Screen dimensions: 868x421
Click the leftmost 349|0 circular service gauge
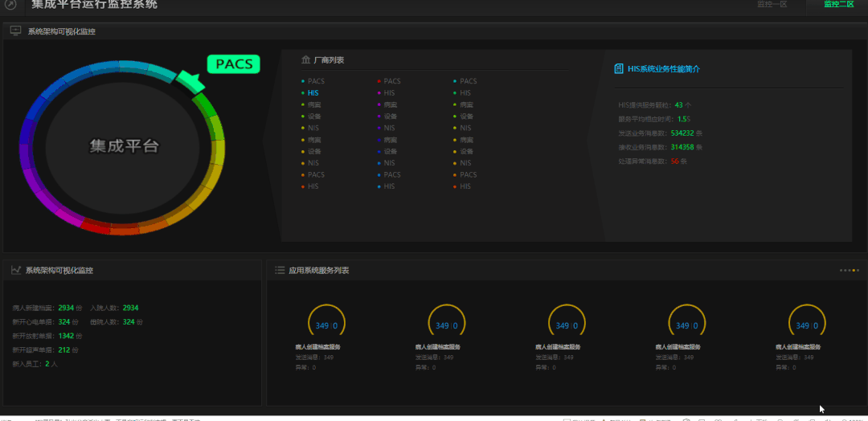(x=326, y=325)
